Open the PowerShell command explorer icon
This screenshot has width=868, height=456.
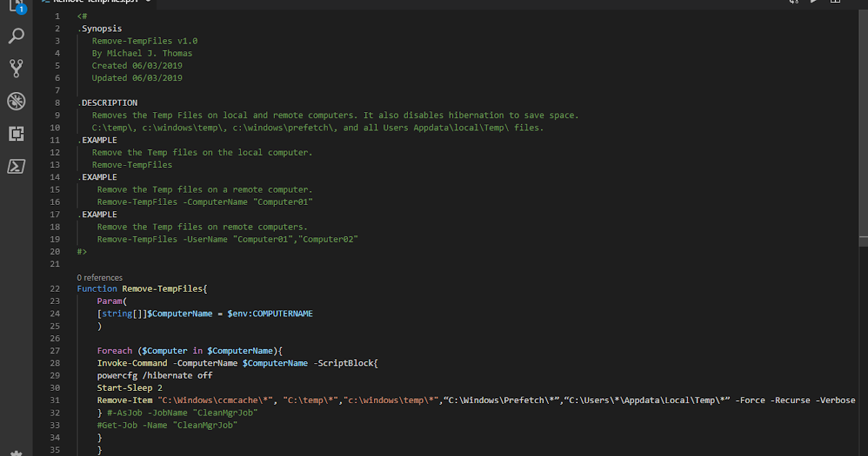click(16, 166)
